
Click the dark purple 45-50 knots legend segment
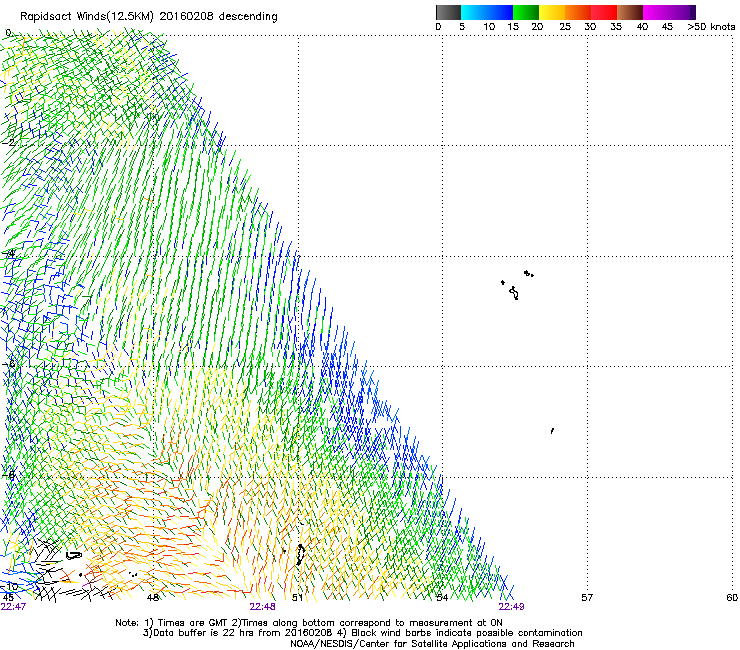682,12
